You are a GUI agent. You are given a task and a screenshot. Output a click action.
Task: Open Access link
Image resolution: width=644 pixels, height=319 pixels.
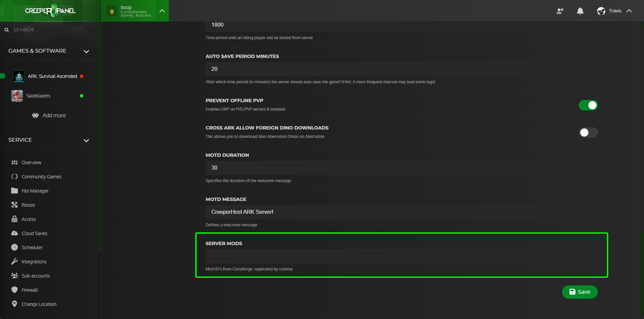pyautogui.click(x=29, y=219)
